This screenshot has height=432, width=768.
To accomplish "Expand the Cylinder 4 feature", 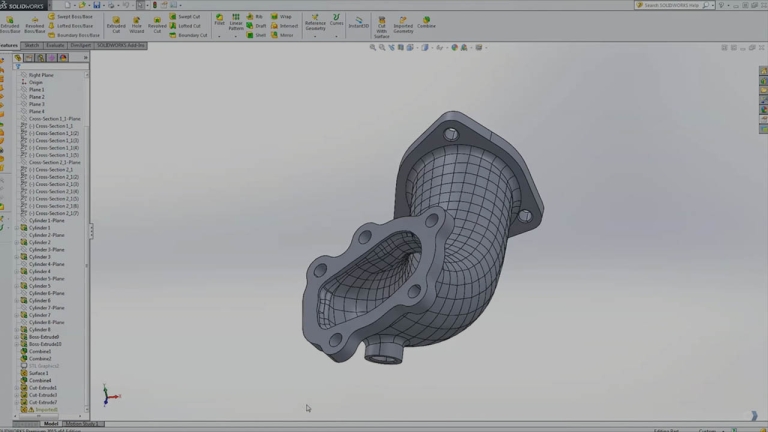I will [x=16, y=271].
